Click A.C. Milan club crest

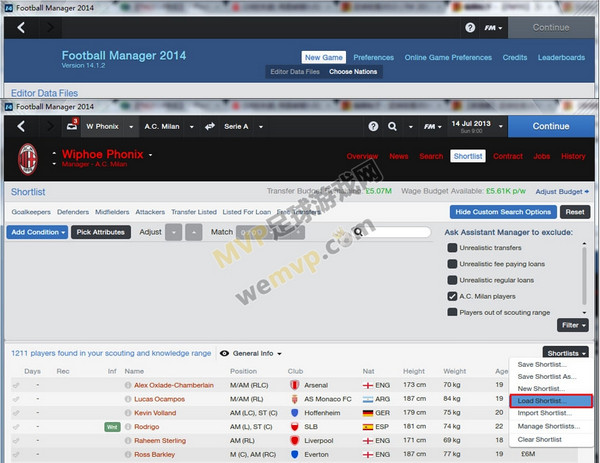tap(28, 159)
